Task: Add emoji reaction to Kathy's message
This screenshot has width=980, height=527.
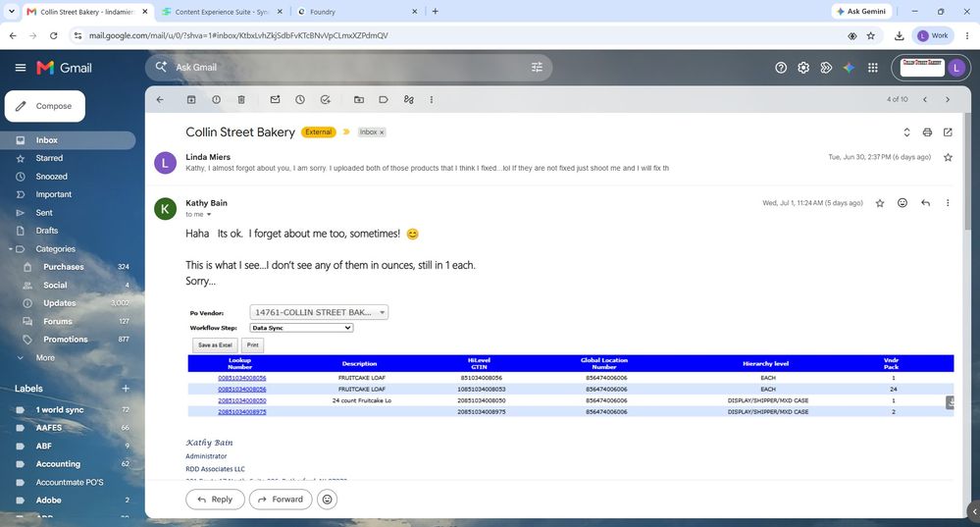Action: (903, 202)
